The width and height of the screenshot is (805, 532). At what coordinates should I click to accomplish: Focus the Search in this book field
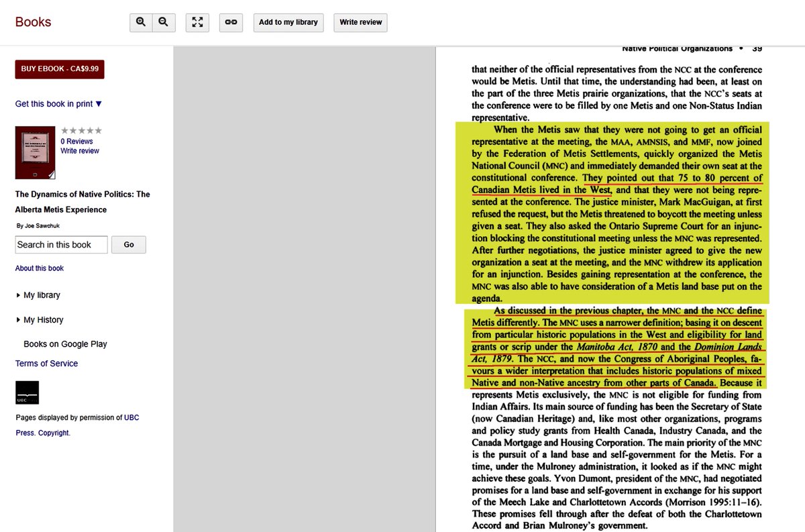pyautogui.click(x=61, y=245)
